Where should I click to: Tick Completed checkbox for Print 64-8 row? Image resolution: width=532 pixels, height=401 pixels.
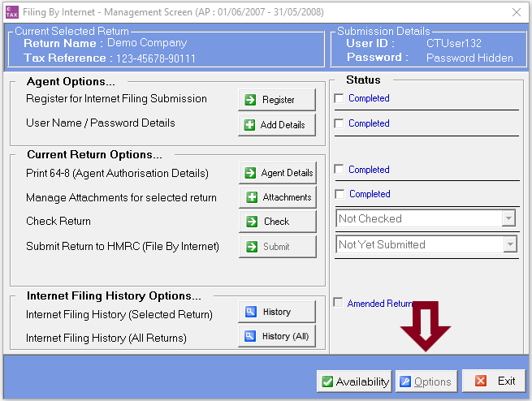pos(339,169)
